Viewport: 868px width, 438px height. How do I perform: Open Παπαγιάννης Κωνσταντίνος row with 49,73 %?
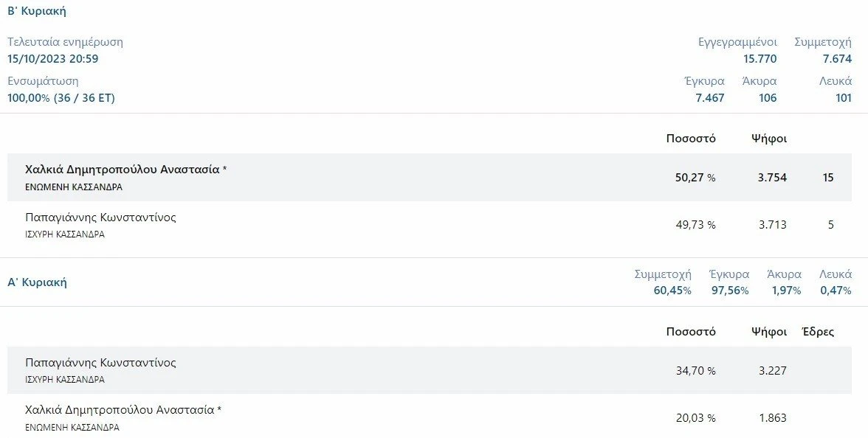click(x=429, y=224)
